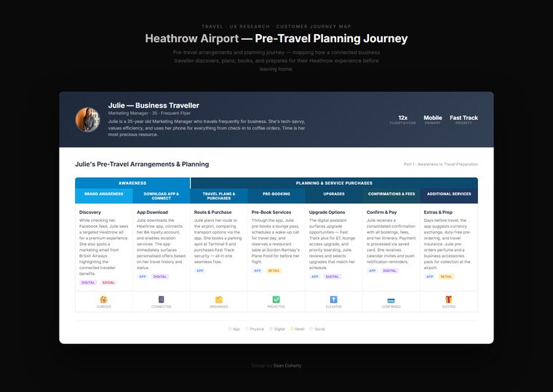The height and width of the screenshot is (392, 553).
Task: Select the BRAND AWARENESS column header
Action: [103, 196]
